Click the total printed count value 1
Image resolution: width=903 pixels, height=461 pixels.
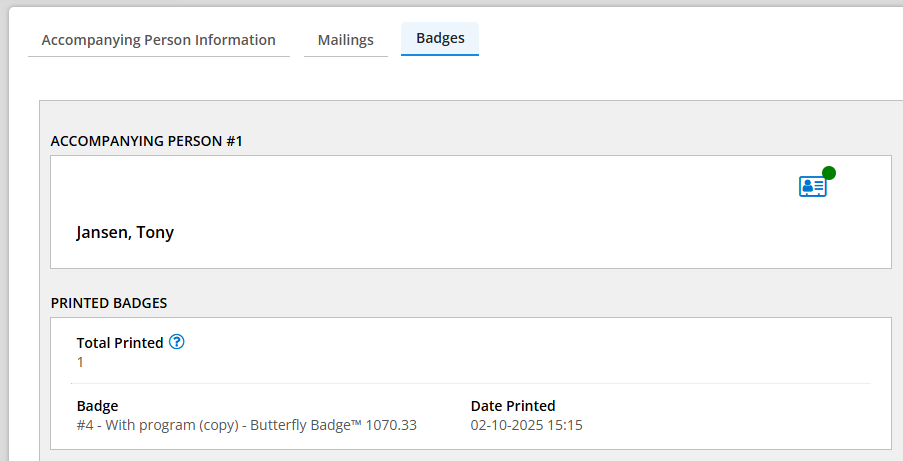[x=81, y=362]
